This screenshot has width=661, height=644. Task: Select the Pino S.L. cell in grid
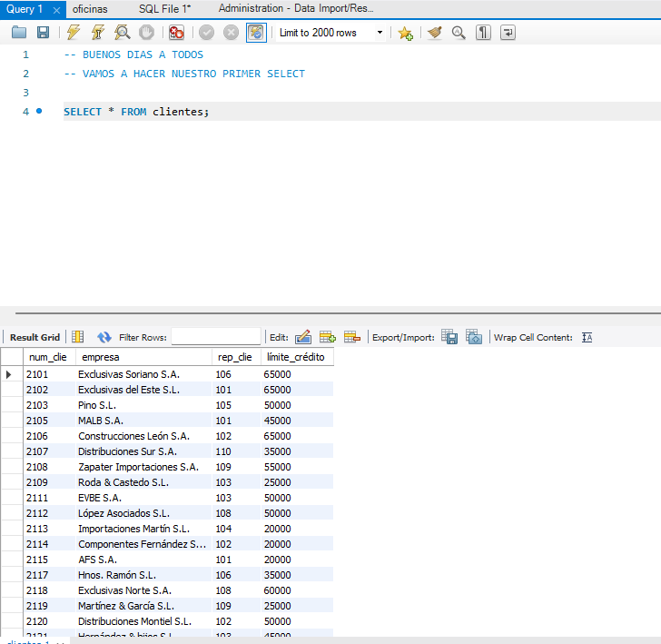(97, 405)
